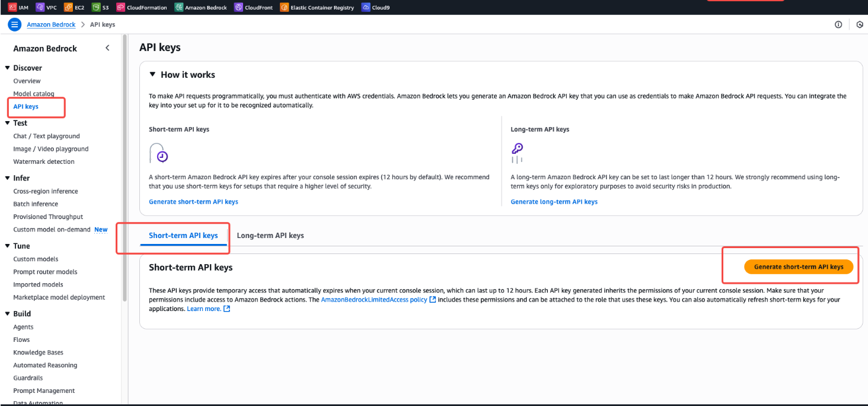Open the IAM service shortcut icon
This screenshot has height=406, width=868.
(x=12, y=7)
